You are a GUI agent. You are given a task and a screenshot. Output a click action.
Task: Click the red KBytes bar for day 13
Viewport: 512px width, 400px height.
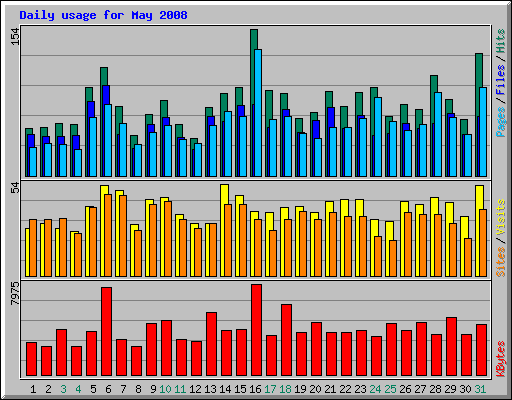212,344
